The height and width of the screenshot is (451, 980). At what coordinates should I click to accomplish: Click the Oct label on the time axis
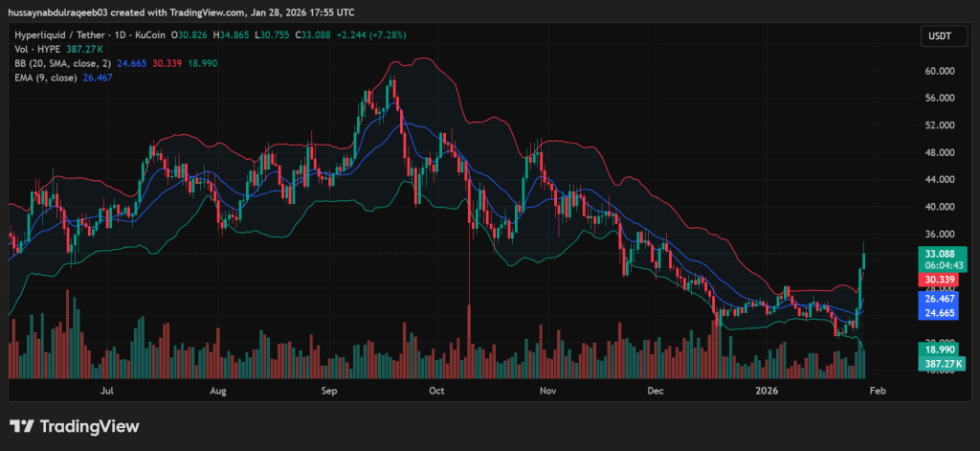[x=437, y=391]
